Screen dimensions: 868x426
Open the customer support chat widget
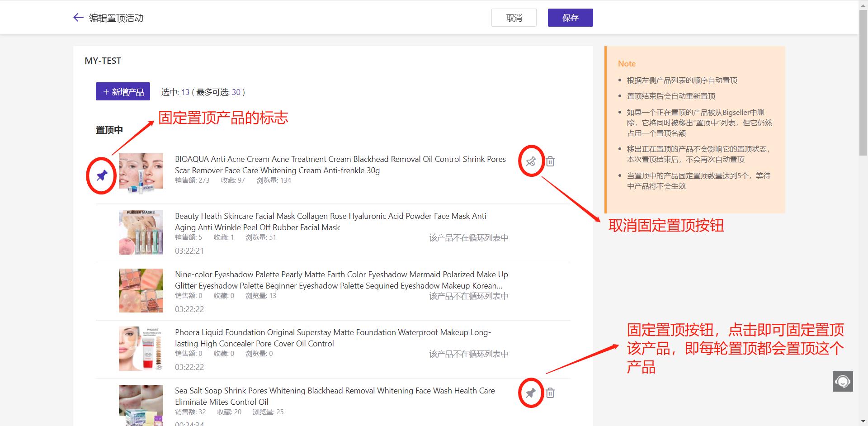(x=843, y=381)
